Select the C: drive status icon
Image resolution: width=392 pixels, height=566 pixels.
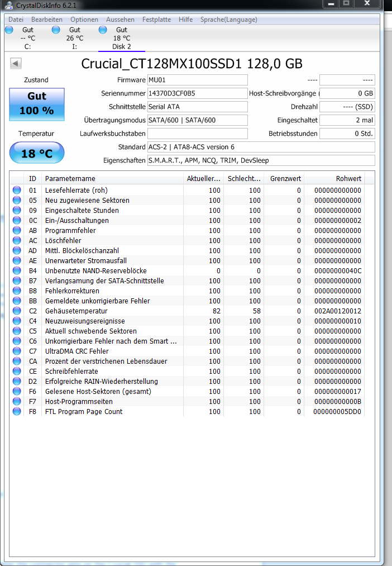(9, 30)
